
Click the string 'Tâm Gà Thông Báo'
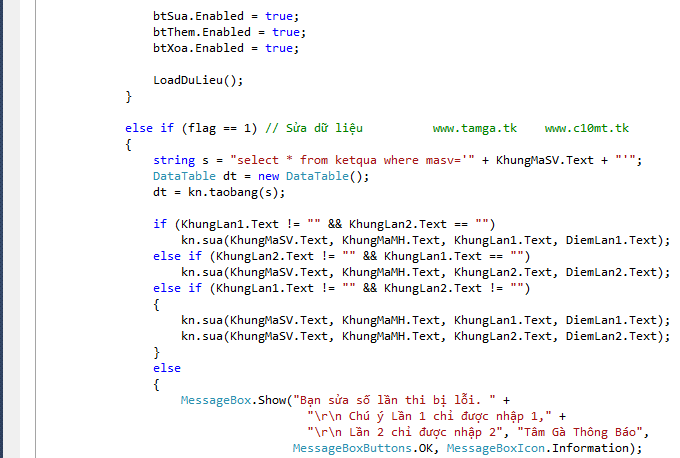pos(580,432)
